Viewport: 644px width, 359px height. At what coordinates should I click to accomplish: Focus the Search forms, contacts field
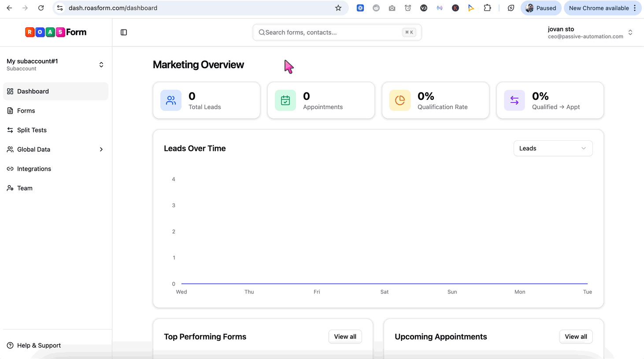[x=333, y=33]
